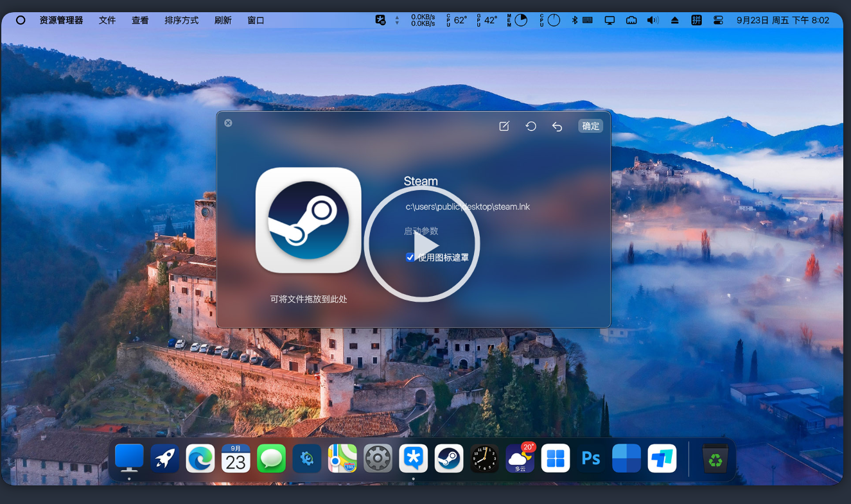Click the MEM usage pie indicator
The image size is (851, 504).
pyautogui.click(x=517, y=21)
